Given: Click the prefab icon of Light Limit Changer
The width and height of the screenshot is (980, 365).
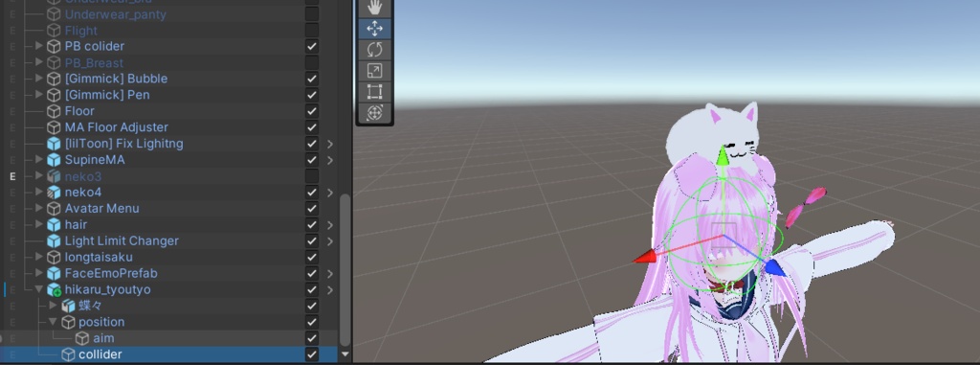Looking at the screenshot, I should pos(55,241).
